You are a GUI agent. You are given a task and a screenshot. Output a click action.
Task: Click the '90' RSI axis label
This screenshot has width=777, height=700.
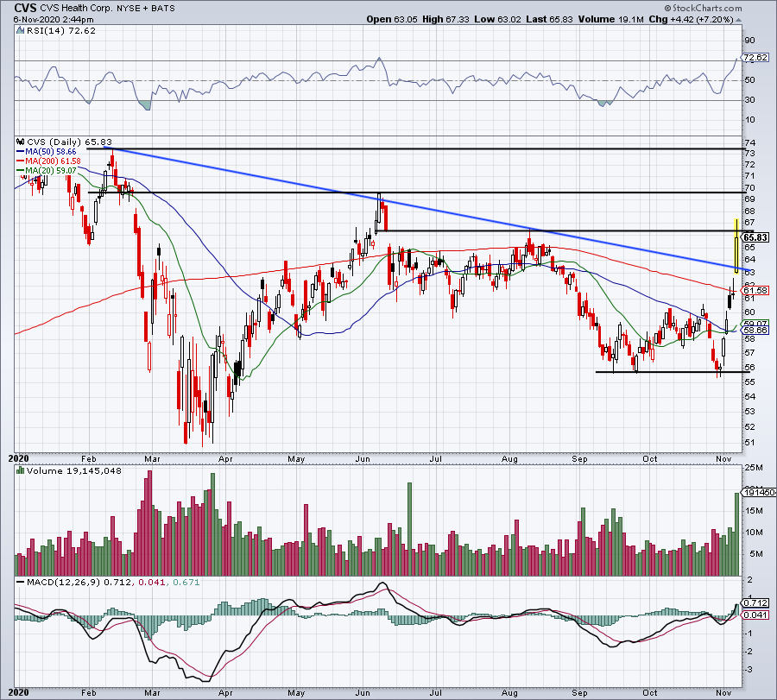coord(749,41)
